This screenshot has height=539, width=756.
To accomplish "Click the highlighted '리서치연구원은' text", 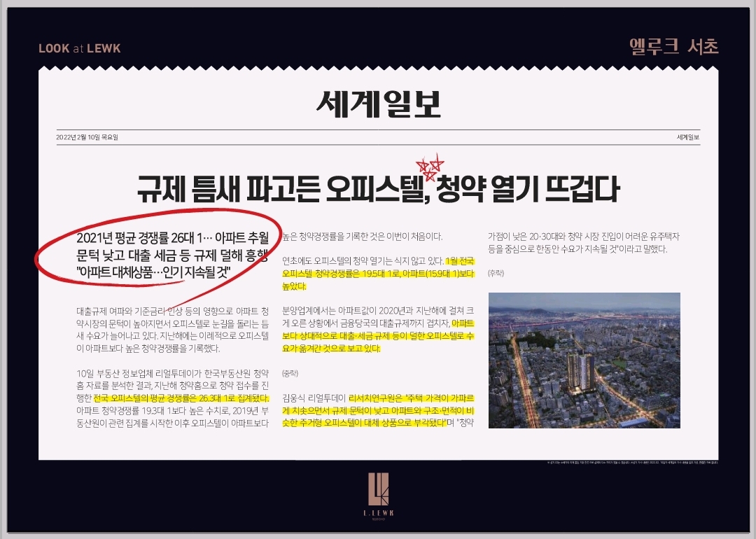I will pos(375,398).
